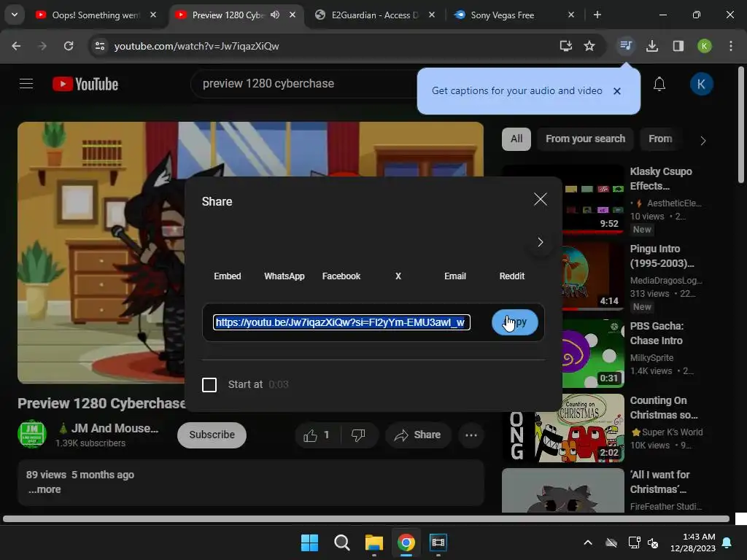
Task: Show hidden system tray icons
Action: [x=588, y=542]
